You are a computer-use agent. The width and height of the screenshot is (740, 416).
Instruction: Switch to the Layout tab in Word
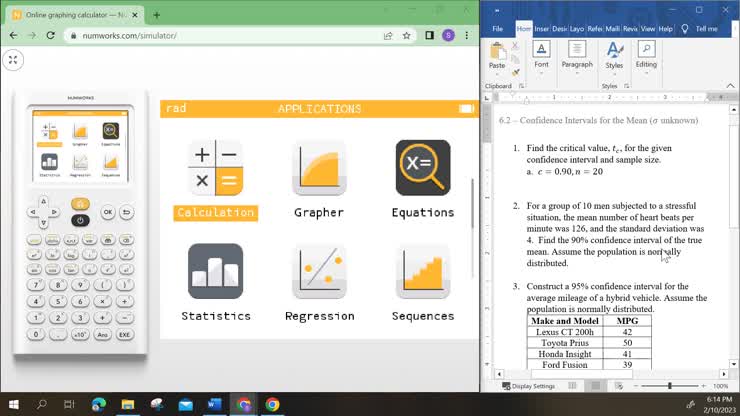point(577,29)
